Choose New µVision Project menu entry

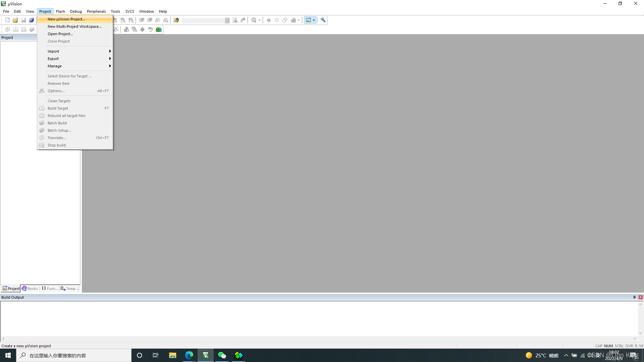tap(66, 19)
